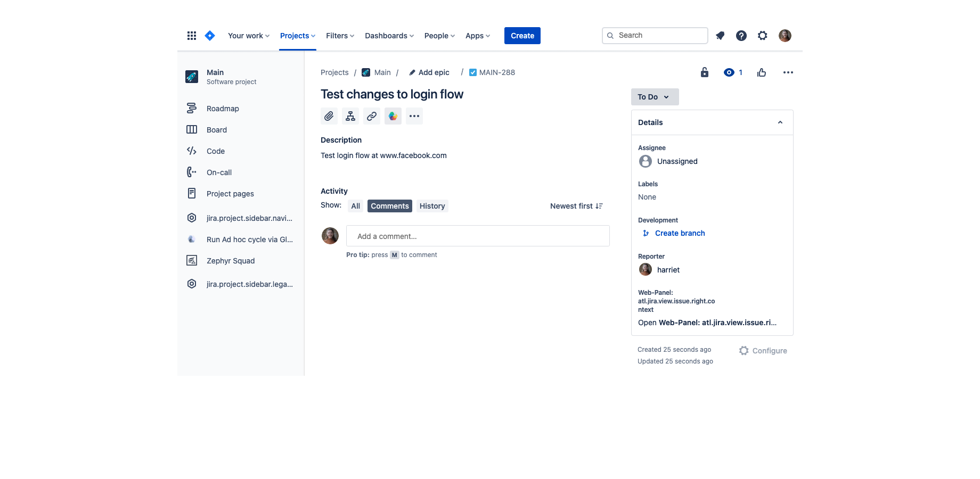Collapse the Details panel
The height and width of the screenshot is (479, 980).
tap(780, 122)
